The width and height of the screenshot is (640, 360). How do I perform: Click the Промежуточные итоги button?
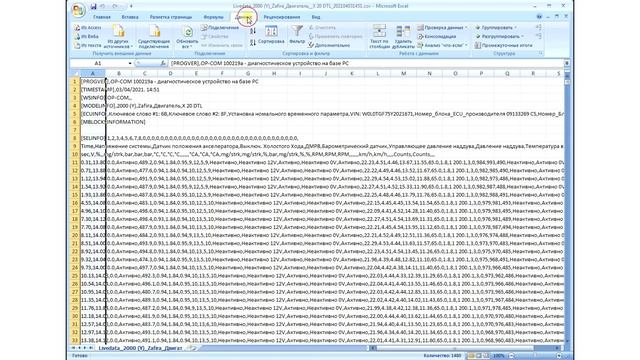(x=504, y=45)
